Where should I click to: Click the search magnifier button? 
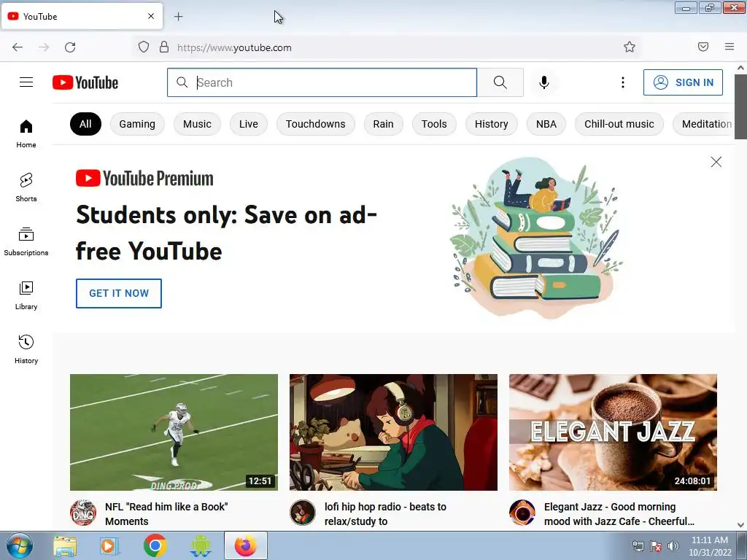[500, 82]
